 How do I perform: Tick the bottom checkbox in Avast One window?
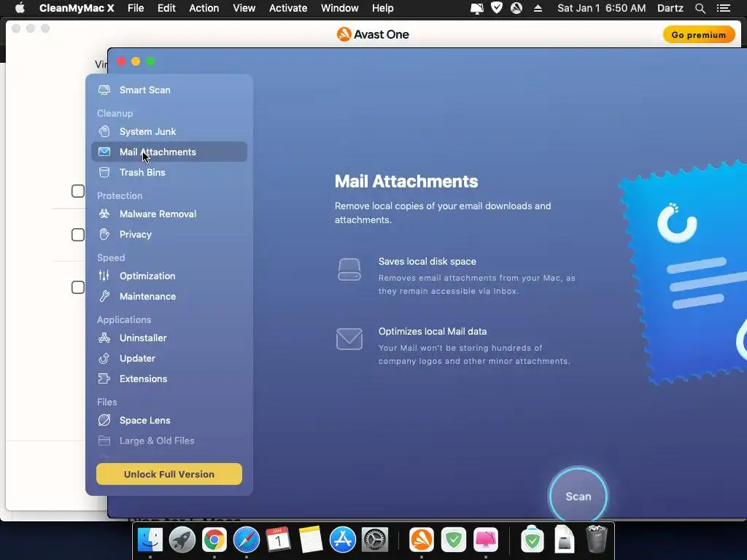pos(77,287)
